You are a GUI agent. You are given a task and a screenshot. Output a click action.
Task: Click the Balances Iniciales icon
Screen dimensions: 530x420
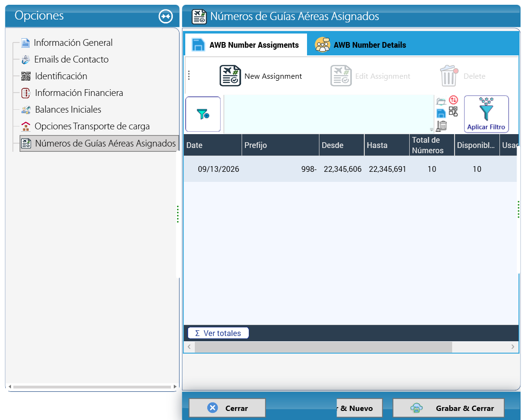click(x=26, y=110)
